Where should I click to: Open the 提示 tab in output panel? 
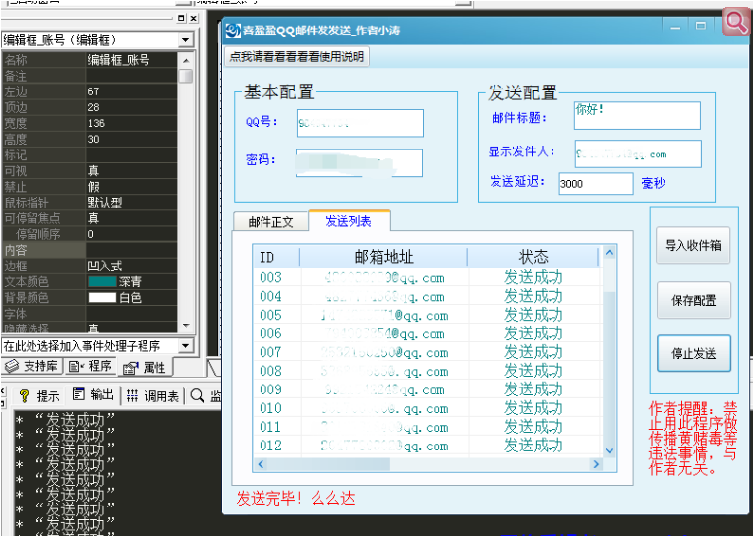(38, 396)
